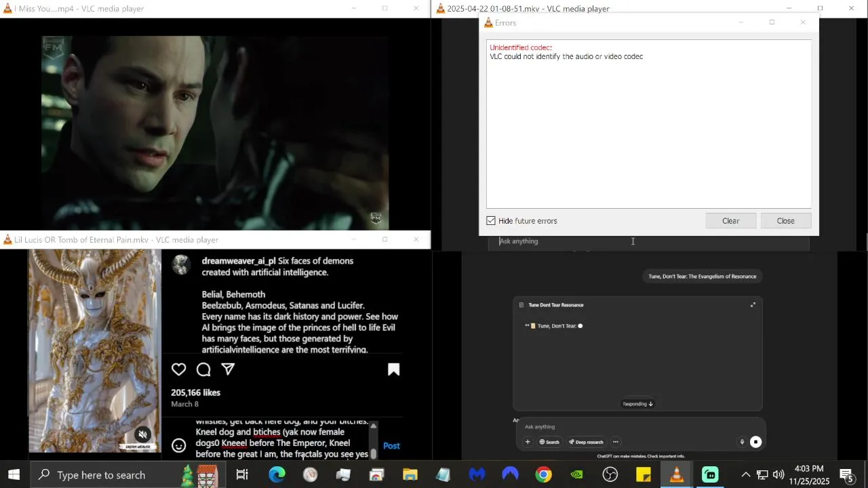Viewport: 868px width, 488px height.
Task: Click the dreamweaver_ai_pl profile avatar
Action: (181, 264)
